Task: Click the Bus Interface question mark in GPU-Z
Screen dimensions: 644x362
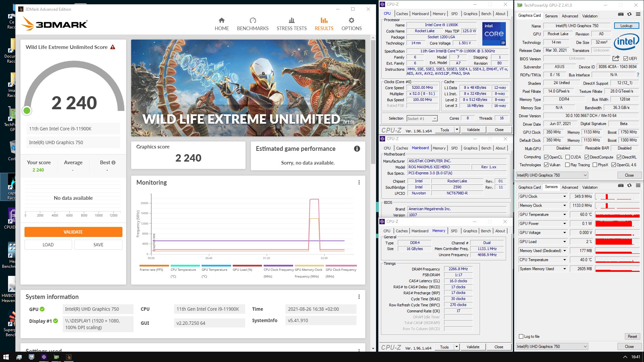Action: click(638, 75)
